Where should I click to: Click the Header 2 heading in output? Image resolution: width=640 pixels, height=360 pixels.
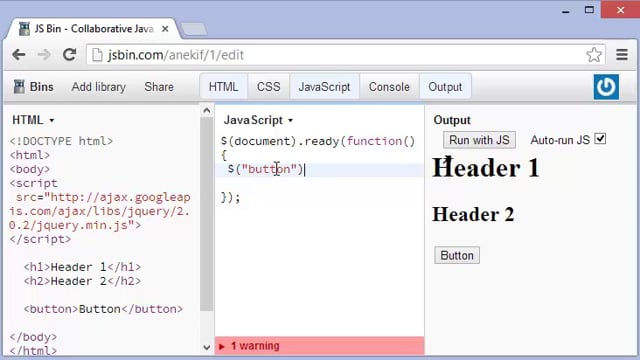[473, 214]
